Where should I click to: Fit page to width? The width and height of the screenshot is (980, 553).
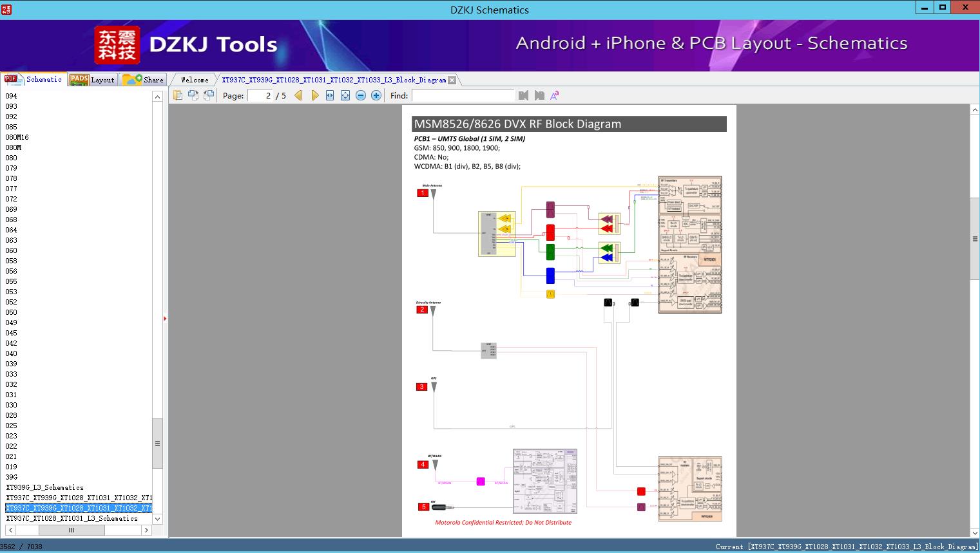(330, 95)
